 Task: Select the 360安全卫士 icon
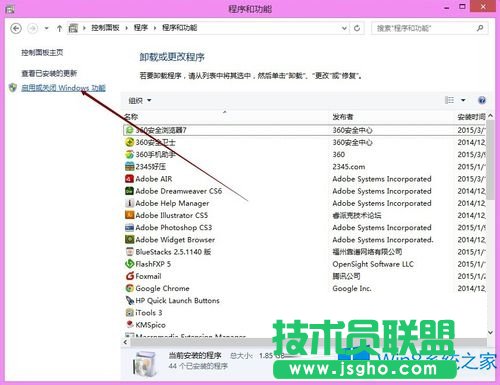click(129, 142)
